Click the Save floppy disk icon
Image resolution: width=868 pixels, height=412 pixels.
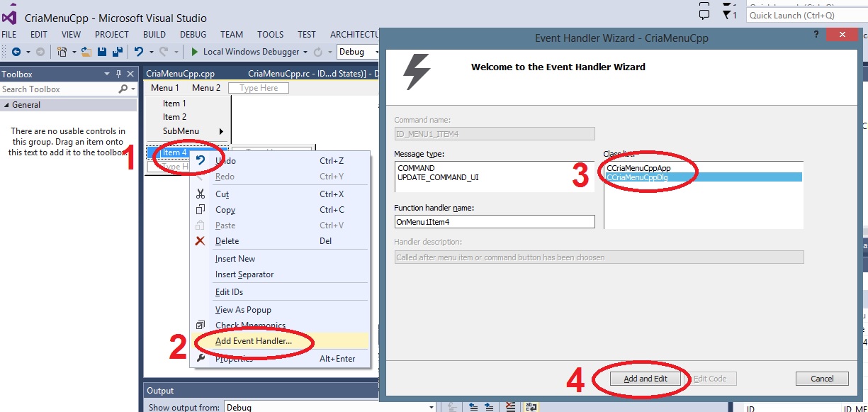tap(102, 52)
